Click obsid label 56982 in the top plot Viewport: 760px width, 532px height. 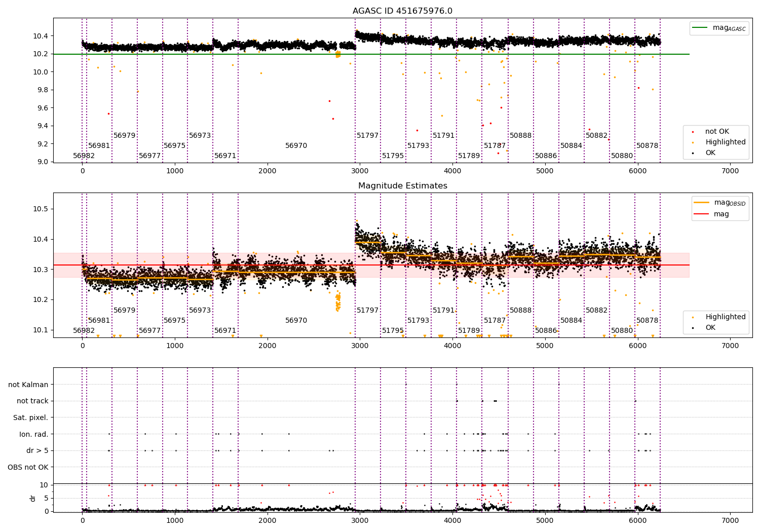coord(84,156)
